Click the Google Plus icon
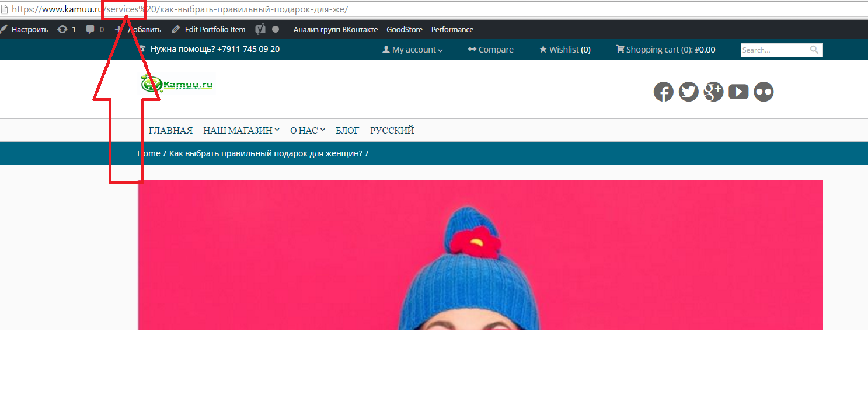This screenshot has height=419, width=868. pyautogui.click(x=713, y=92)
